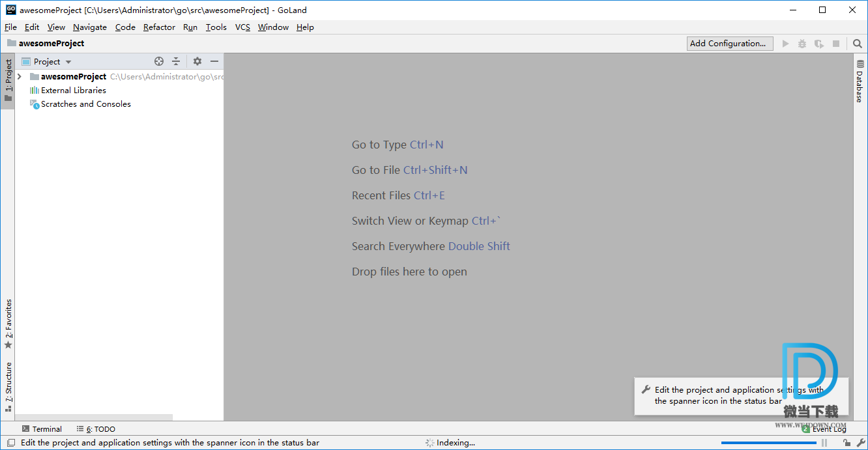The width and height of the screenshot is (868, 450).
Task: Click the read-only lock icon in status bar
Action: click(846, 443)
